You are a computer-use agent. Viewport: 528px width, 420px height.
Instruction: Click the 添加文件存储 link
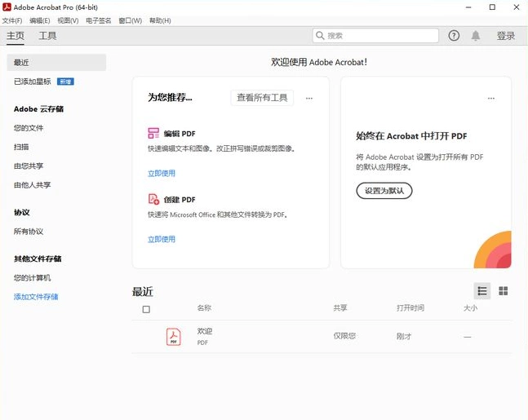(x=36, y=297)
